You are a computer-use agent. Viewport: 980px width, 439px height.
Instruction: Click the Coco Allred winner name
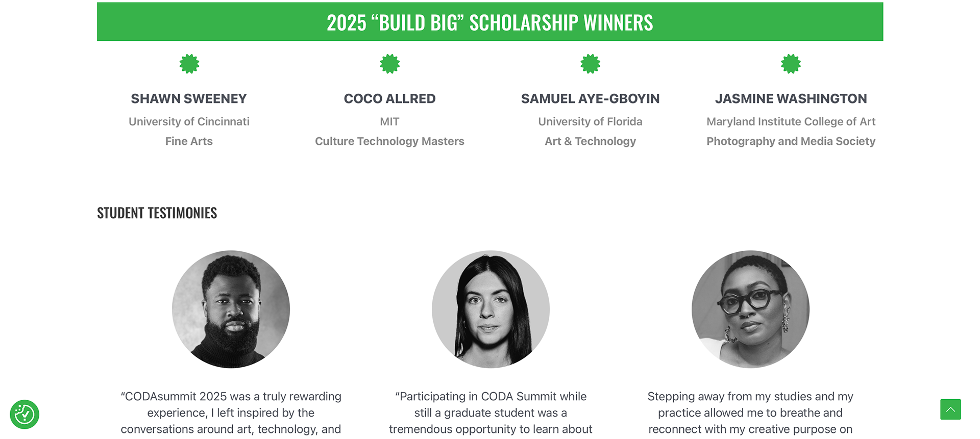tap(389, 99)
